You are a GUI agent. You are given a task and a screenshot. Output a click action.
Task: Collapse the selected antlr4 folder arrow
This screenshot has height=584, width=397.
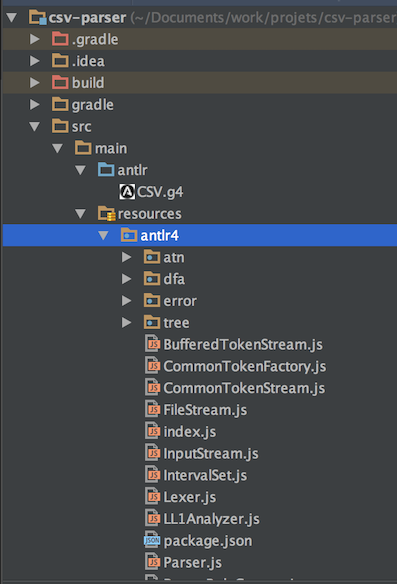(x=103, y=235)
